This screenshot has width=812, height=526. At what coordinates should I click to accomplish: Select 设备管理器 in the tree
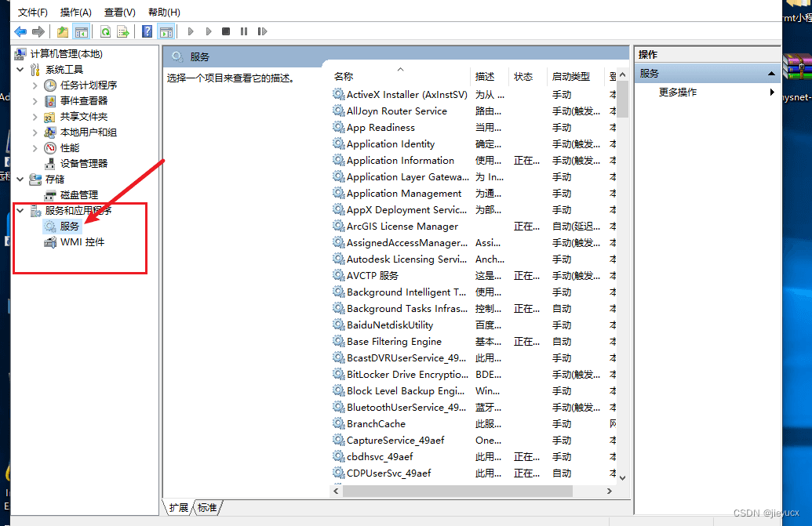tap(84, 163)
